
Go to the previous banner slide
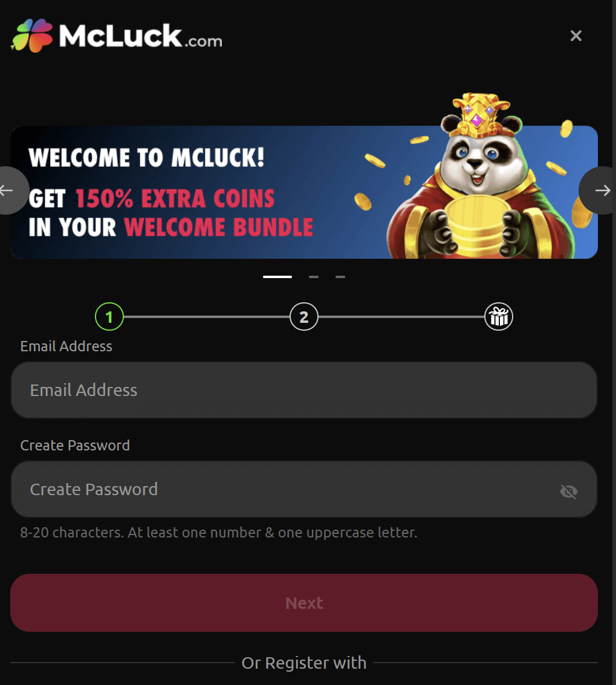pos(10,190)
